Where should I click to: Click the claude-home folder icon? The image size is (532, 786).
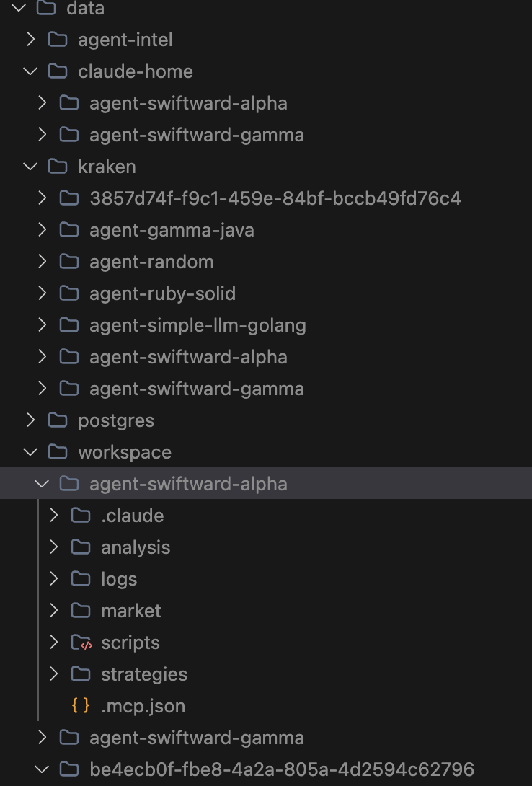[58, 71]
